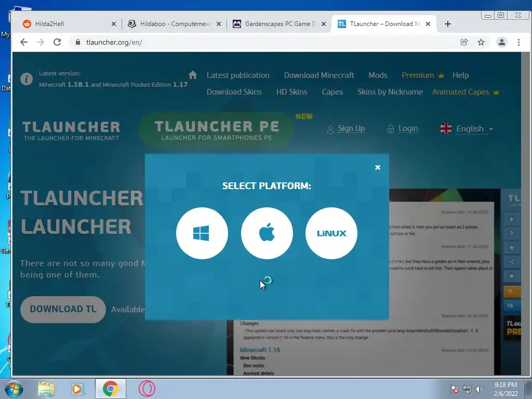Open HD Skins menu item

click(x=291, y=92)
